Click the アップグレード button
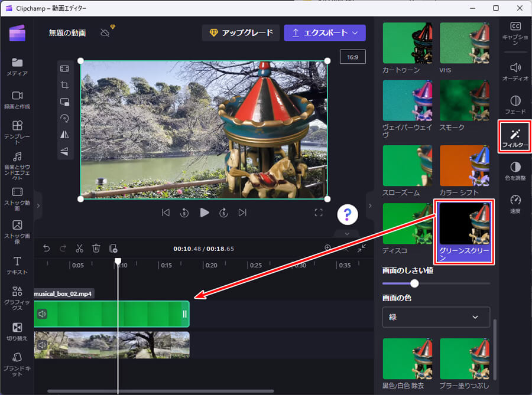Viewport: 532px width, 395px height. pos(241,33)
